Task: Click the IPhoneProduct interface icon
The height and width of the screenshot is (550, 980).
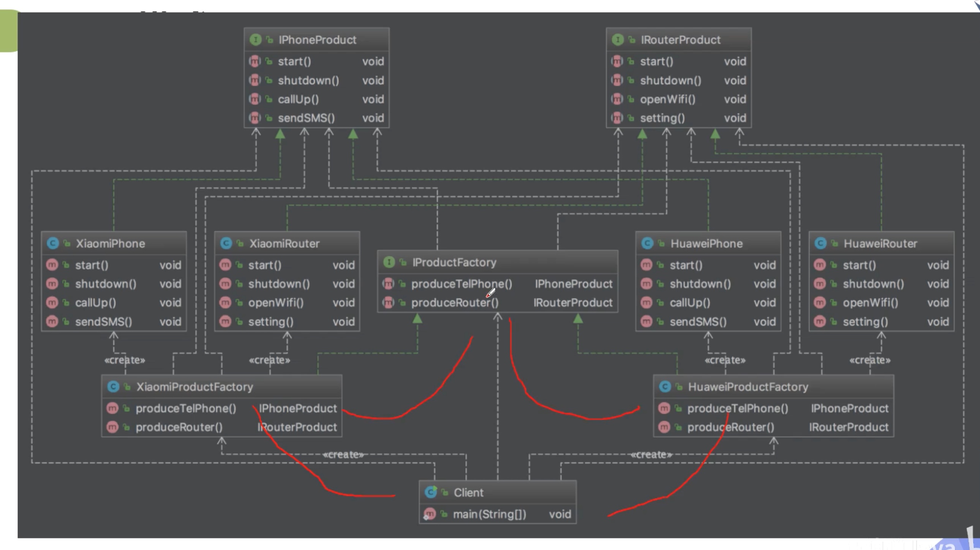Action: 255,40
